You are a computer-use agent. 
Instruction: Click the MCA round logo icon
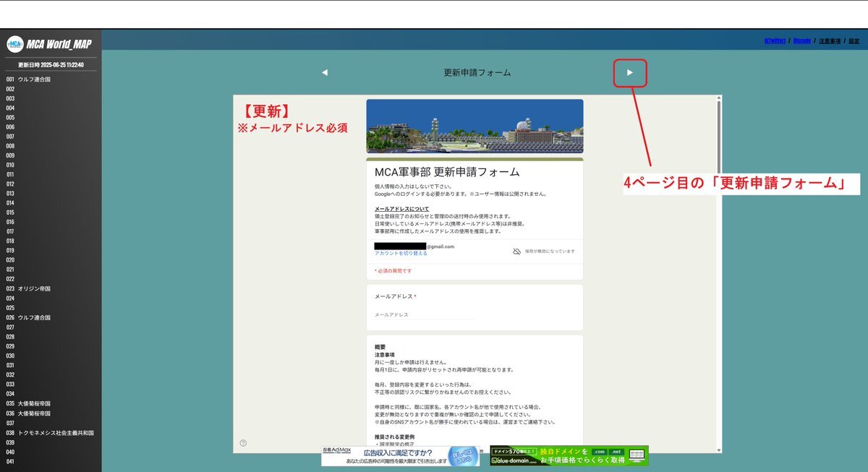[x=15, y=44]
